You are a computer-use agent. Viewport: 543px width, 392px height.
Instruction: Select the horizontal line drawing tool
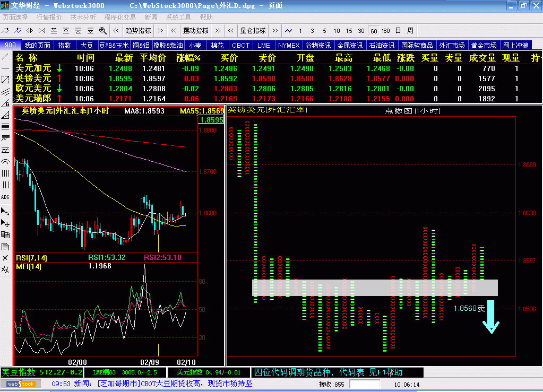tap(5, 68)
